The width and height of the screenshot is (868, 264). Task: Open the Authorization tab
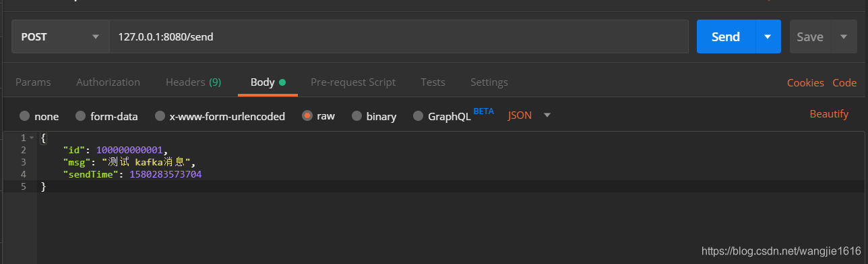coord(108,82)
